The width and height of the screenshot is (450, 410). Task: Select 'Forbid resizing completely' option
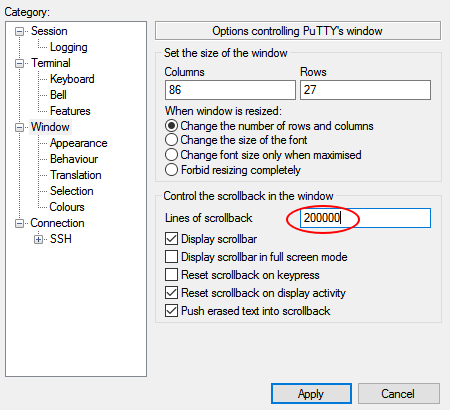pyautogui.click(x=233, y=170)
